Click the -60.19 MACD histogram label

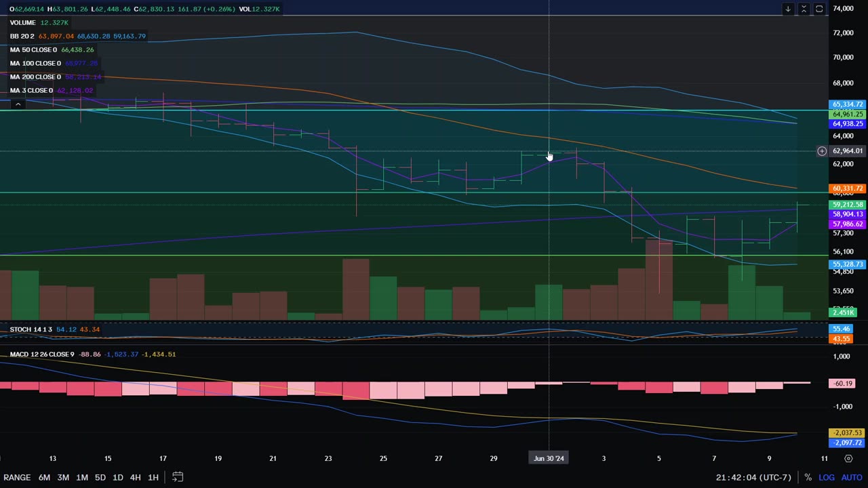[x=842, y=384]
